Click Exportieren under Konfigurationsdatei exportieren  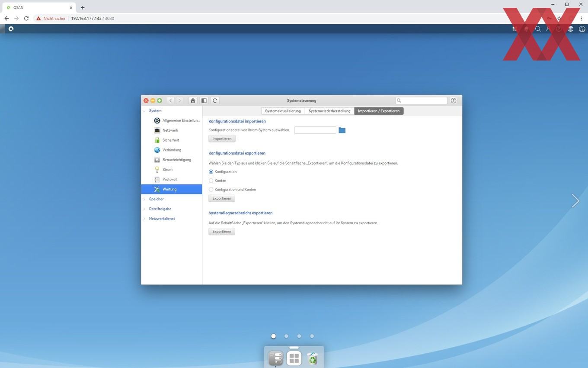(222, 198)
